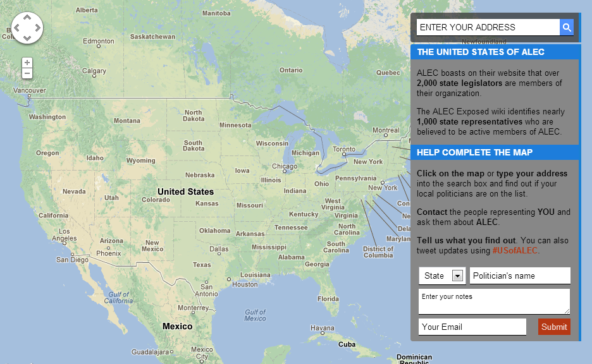This screenshot has height=364, width=592.
Task: Select Texas on the map
Action: tap(202, 265)
